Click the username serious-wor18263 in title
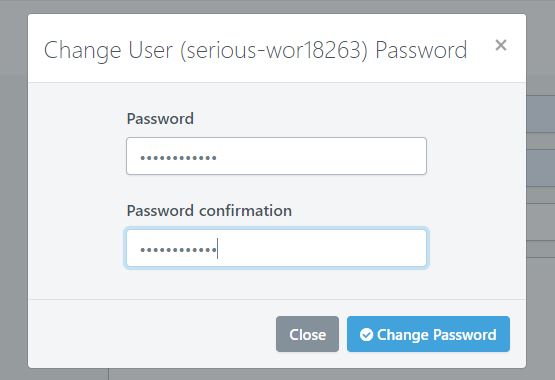Image resolution: width=555 pixels, height=380 pixels. point(274,50)
